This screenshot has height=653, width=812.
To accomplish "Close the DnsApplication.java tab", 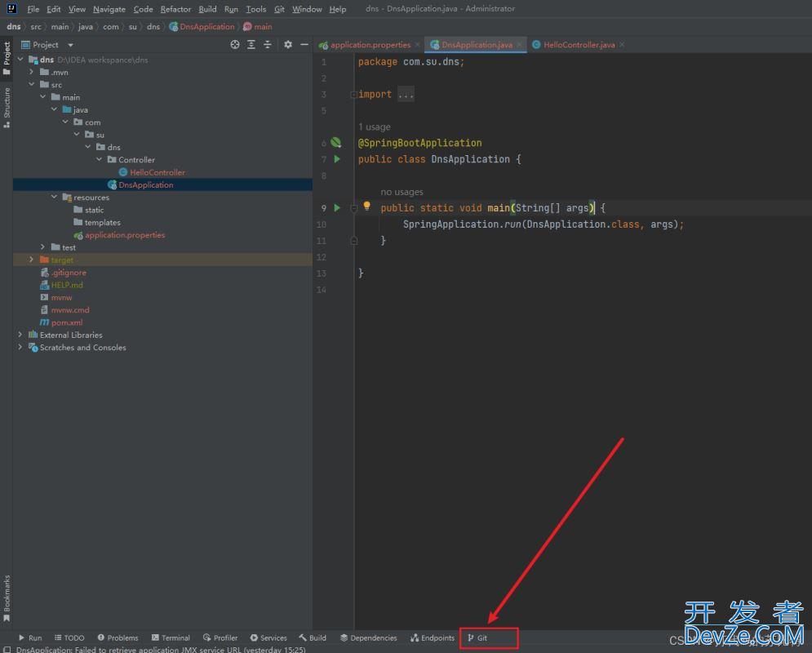I will (519, 45).
